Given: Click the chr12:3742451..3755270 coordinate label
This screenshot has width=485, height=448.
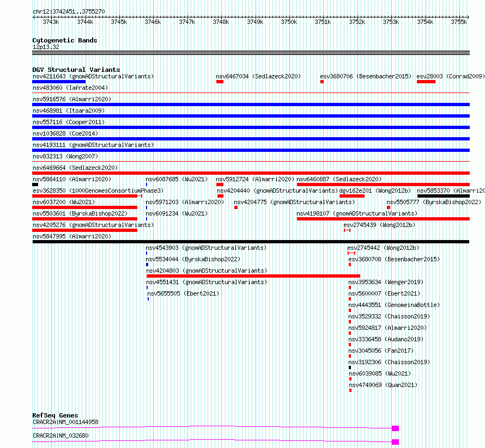Looking at the screenshot, I should click(x=69, y=12).
